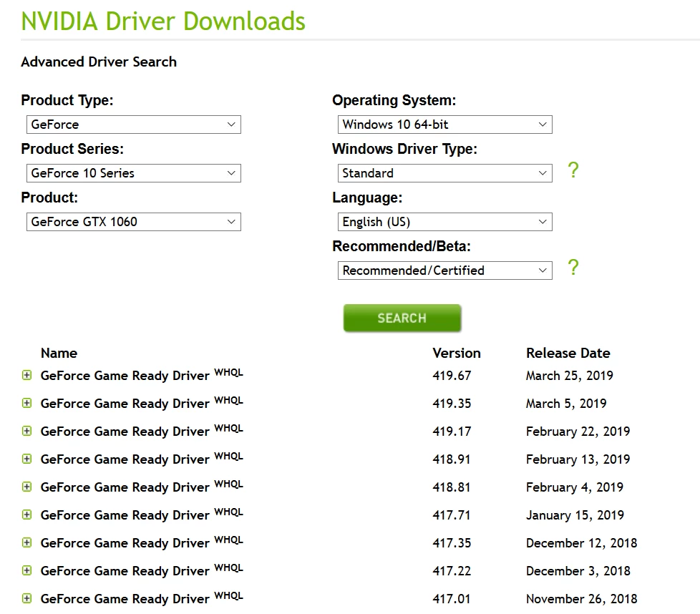Open the Product Series dropdown

pyautogui.click(x=133, y=173)
